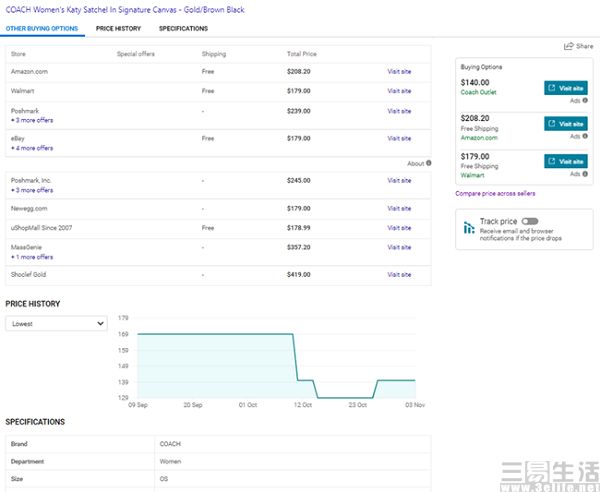Visit site link for Shoclef Gold row
Screen dimensions: 600x492
coord(399,274)
